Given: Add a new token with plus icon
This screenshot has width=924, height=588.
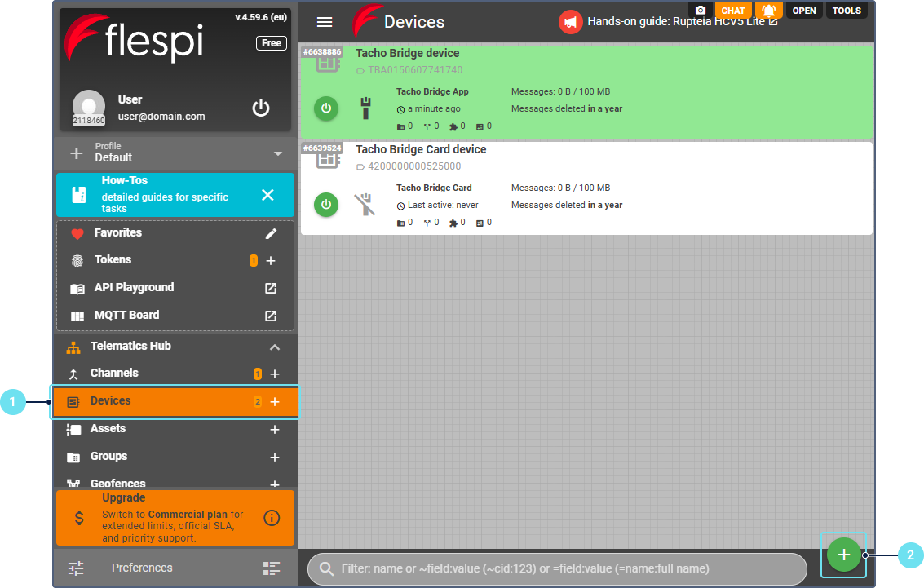Looking at the screenshot, I should click(x=271, y=260).
